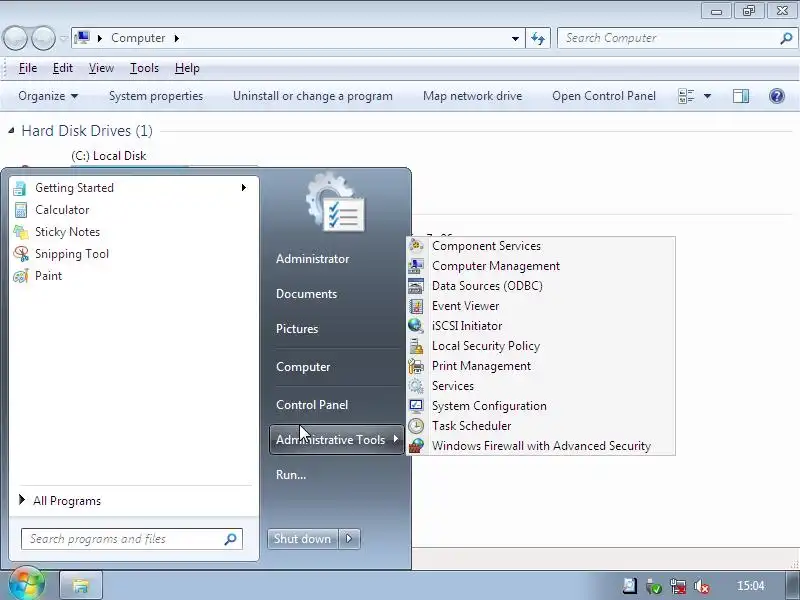
Task: Open the File menu
Action: [28, 68]
